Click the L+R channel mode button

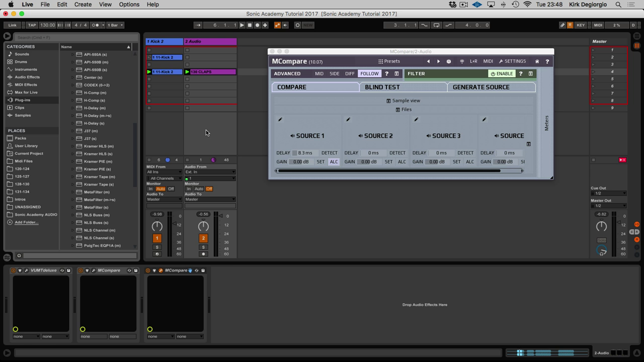click(x=473, y=61)
